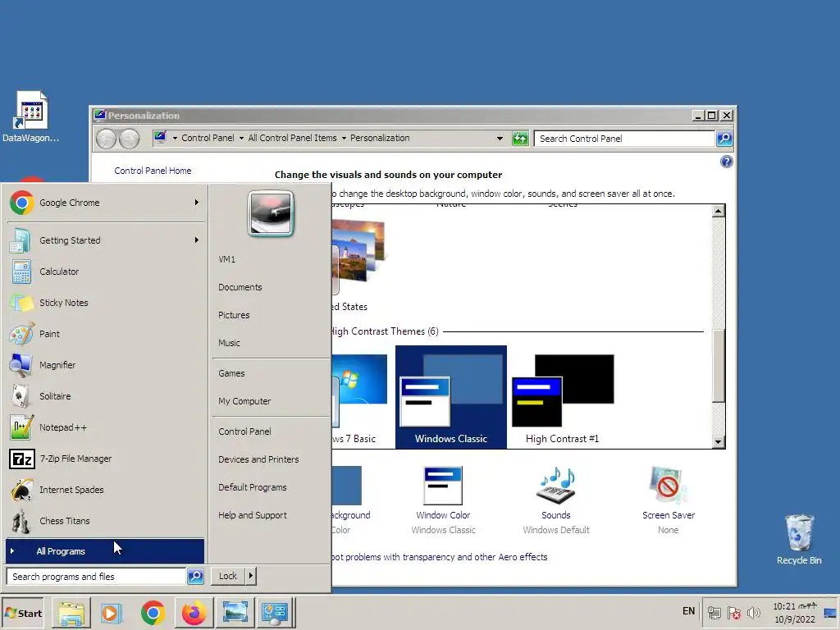Open address bar history dropdown
The image size is (840, 630).
click(500, 138)
